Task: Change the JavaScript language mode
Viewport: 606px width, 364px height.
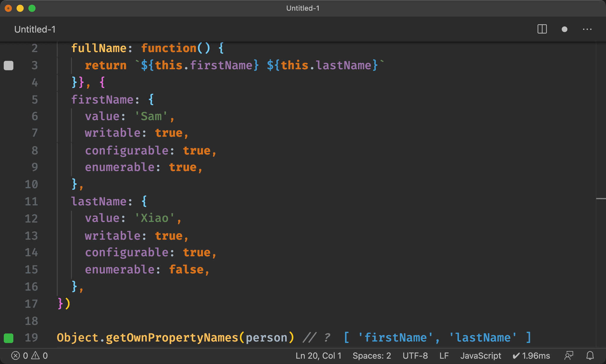Action: coord(481,355)
